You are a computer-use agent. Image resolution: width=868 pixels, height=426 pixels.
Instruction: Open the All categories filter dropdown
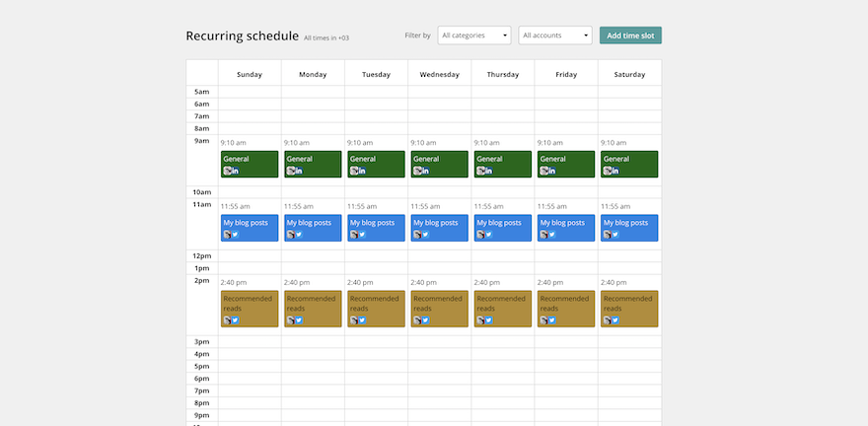click(474, 35)
